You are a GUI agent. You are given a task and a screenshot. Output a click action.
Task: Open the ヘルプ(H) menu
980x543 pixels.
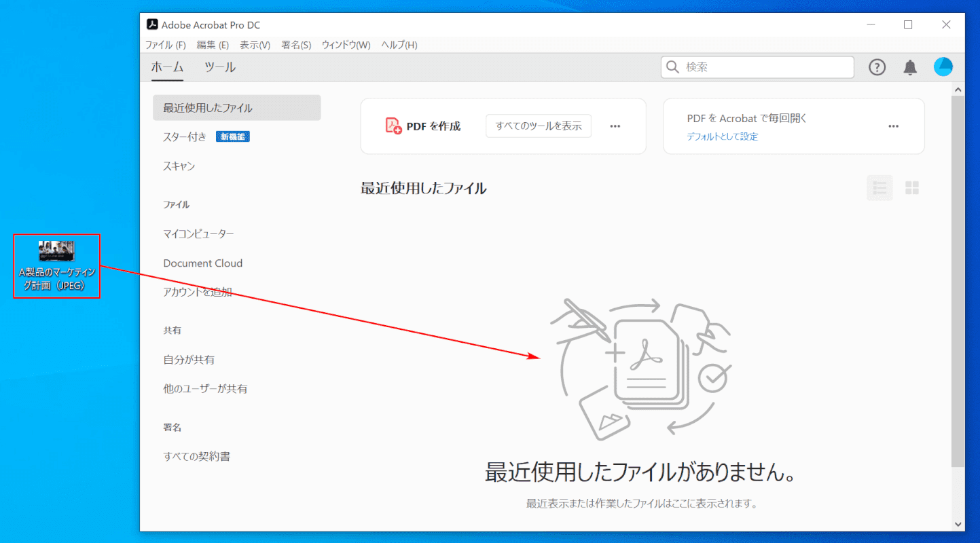click(399, 45)
